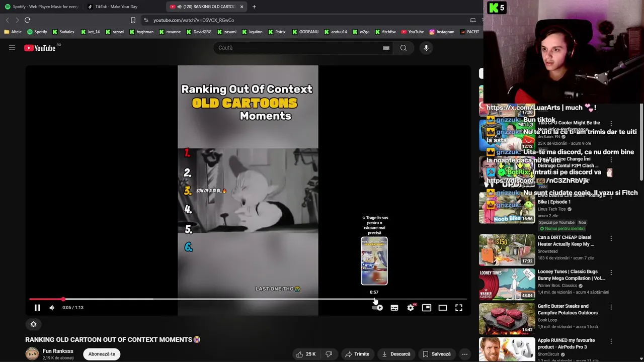Open the video in fullscreen

459,308
